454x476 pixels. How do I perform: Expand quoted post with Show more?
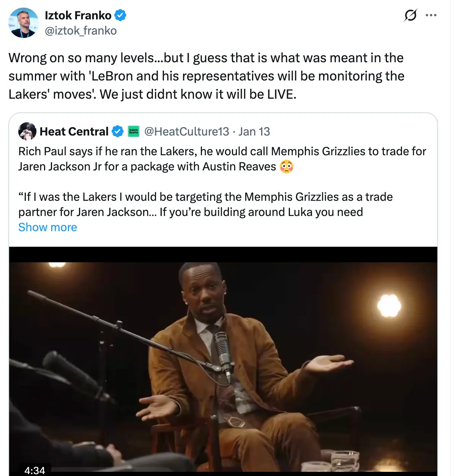48,227
